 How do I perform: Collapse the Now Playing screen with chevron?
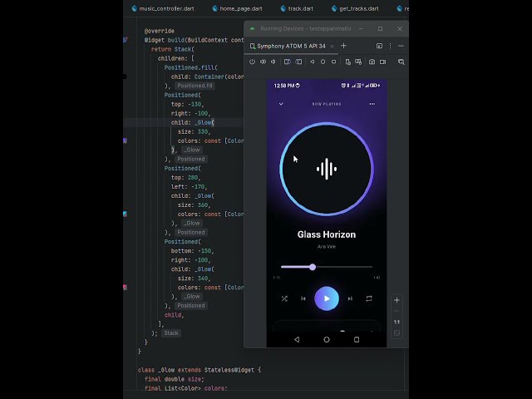click(x=281, y=104)
